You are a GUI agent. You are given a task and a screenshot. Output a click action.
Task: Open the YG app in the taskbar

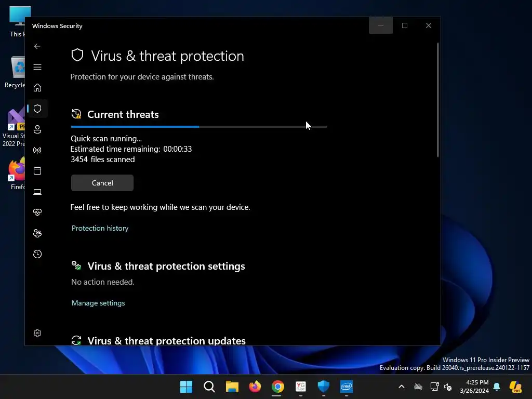[x=301, y=387]
